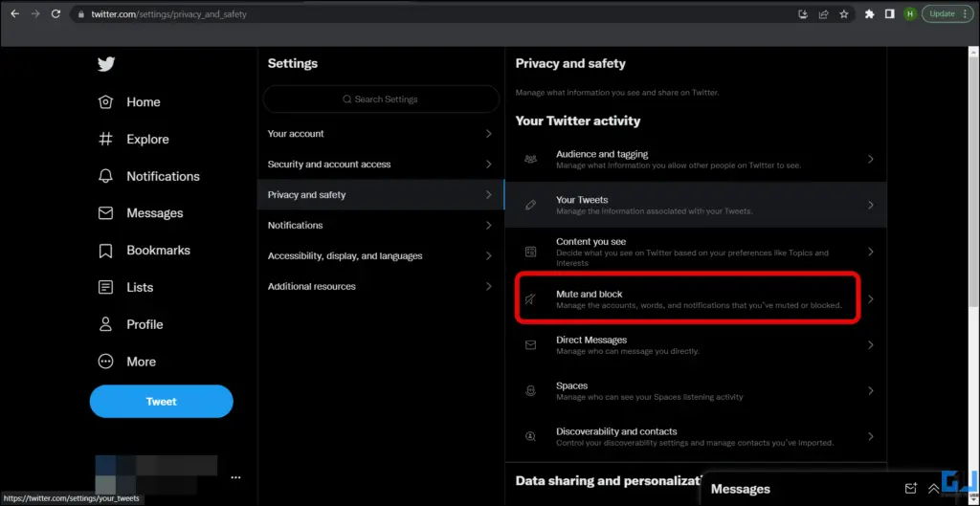Open Discoverability and contacts settings
Image resolution: width=980 pixels, height=506 pixels.
click(696, 437)
